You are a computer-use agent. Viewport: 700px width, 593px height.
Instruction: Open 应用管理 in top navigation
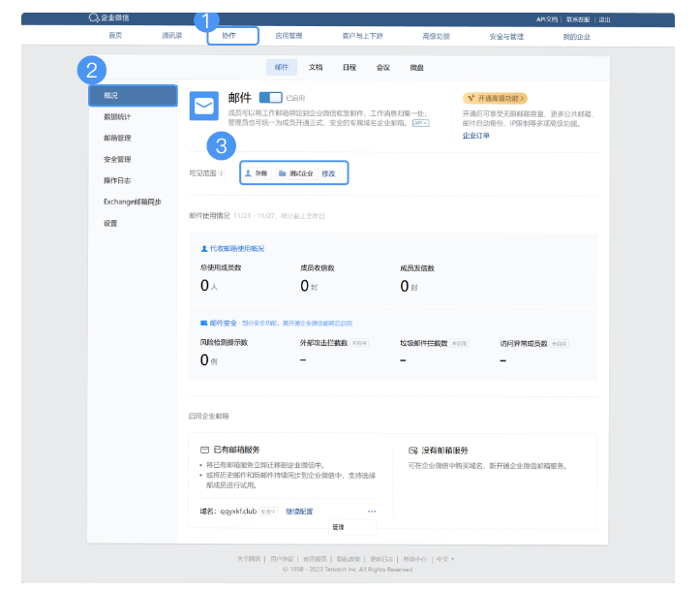[289, 36]
